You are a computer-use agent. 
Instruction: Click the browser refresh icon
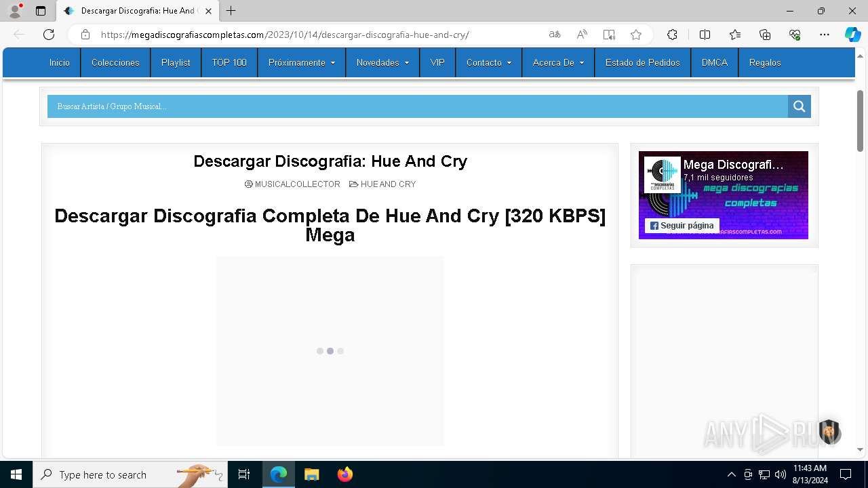tap(49, 35)
